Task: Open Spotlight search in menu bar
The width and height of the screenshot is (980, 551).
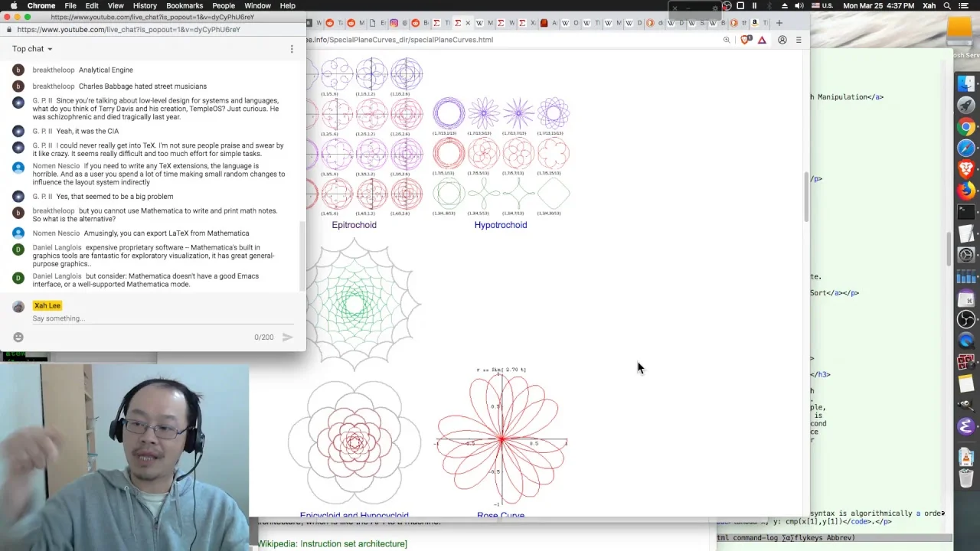Action: click(x=948, y=5)
